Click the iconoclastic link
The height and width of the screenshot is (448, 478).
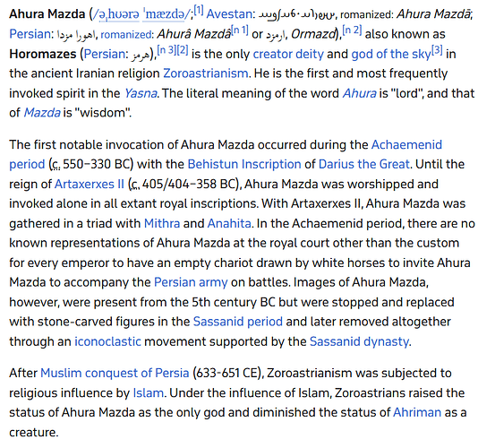point(108,341)
